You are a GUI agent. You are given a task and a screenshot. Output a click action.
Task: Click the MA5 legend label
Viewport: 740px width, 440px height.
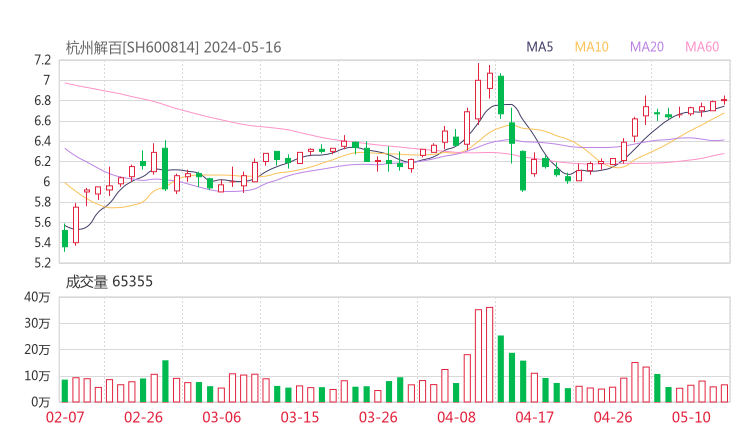[539, 47]
